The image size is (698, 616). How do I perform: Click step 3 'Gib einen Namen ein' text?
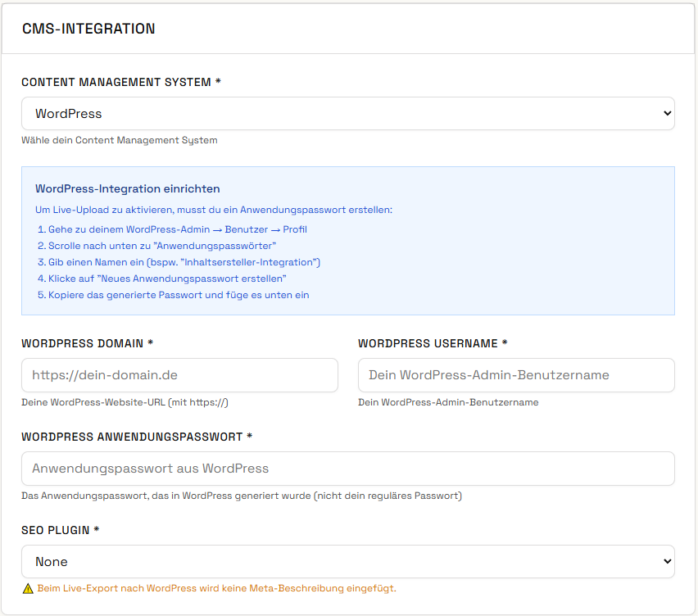(184, 263)
